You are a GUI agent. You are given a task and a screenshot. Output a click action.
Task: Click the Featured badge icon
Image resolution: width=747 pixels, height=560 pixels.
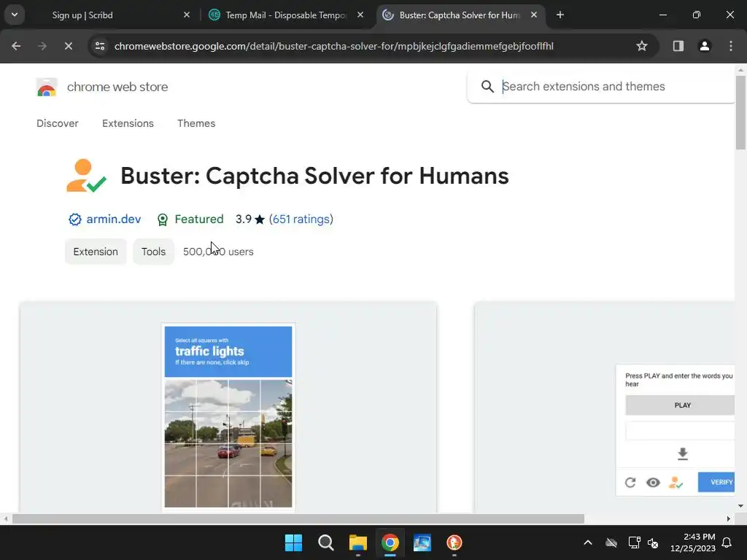[163, 219]
